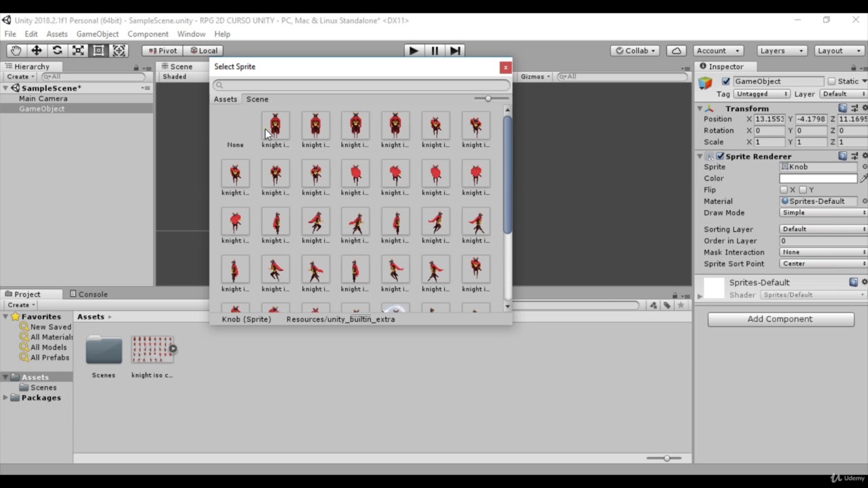The image size is (868, 488).
Task: Close the Select Sprite dialog
Action: (505, 67)
